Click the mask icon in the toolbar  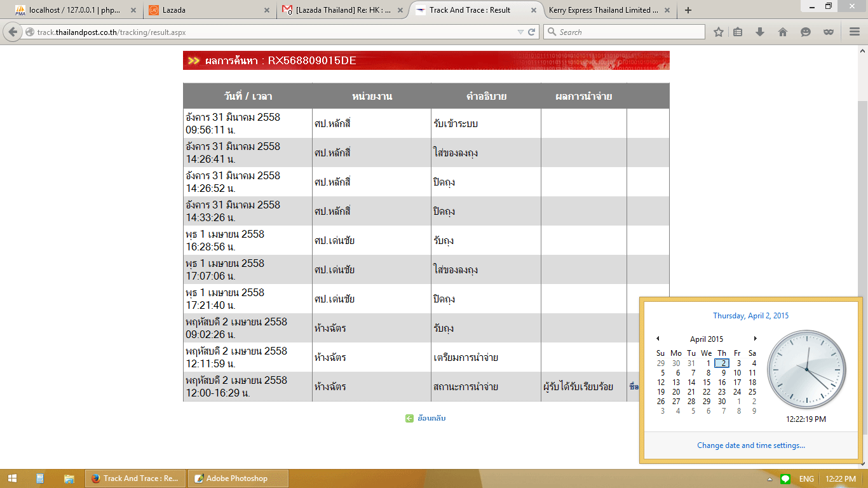829,32
